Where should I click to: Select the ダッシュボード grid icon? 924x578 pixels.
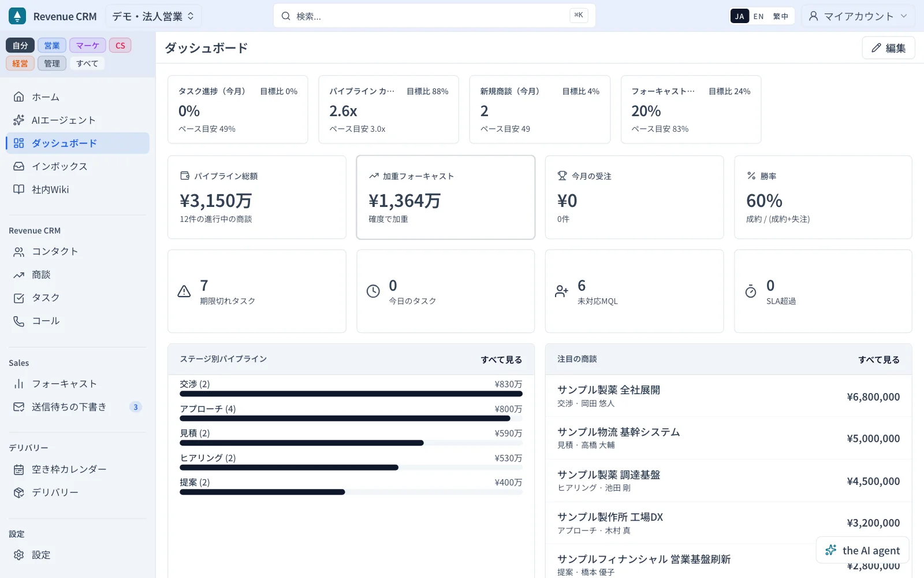coord(19,143)
